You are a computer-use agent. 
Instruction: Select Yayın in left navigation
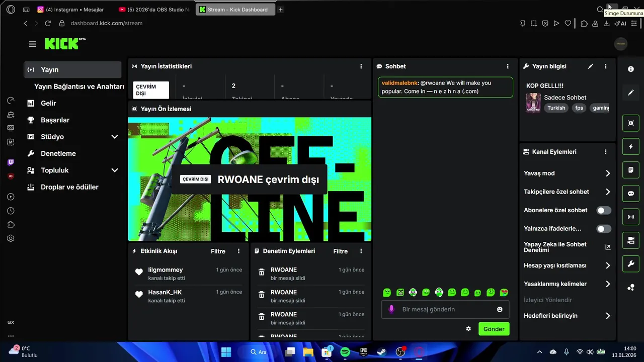tap(73, 70)
